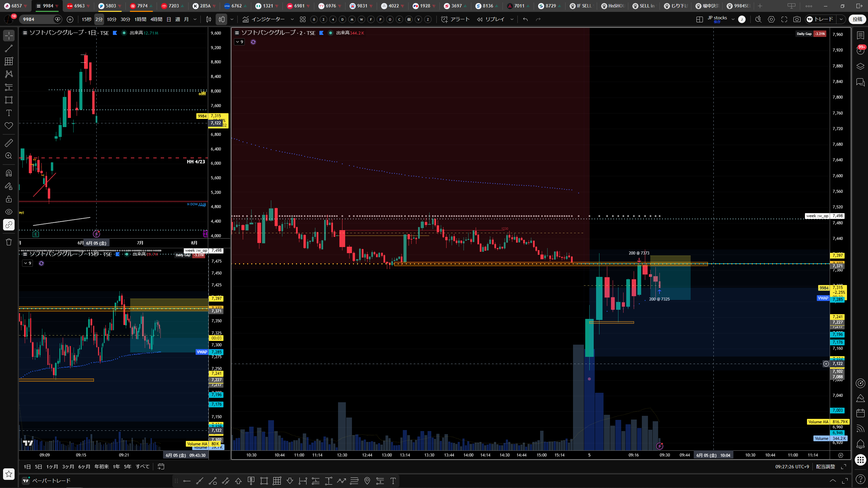Expand the time interval list chevron
The image size is (868, 488).
click(x=195, y=19)
